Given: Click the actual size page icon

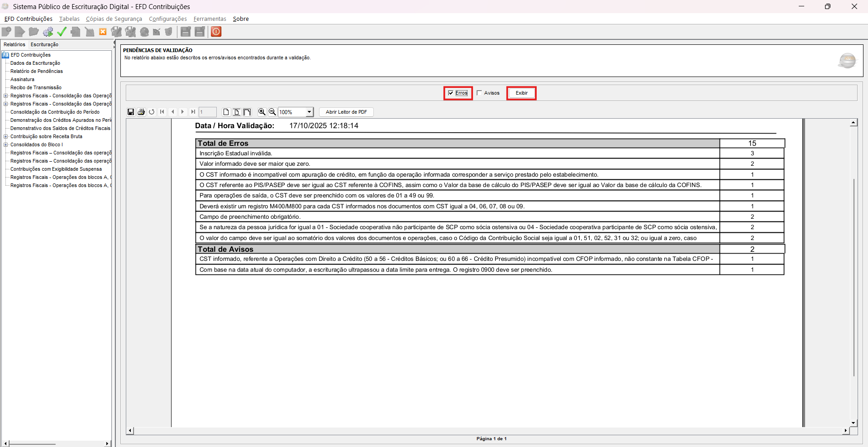Looking at the screenshot, I should click(226, 112).
